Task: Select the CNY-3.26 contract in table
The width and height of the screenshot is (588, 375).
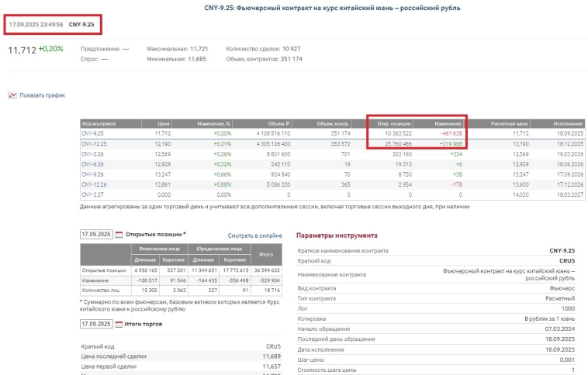Action: [x=92, y=153]
